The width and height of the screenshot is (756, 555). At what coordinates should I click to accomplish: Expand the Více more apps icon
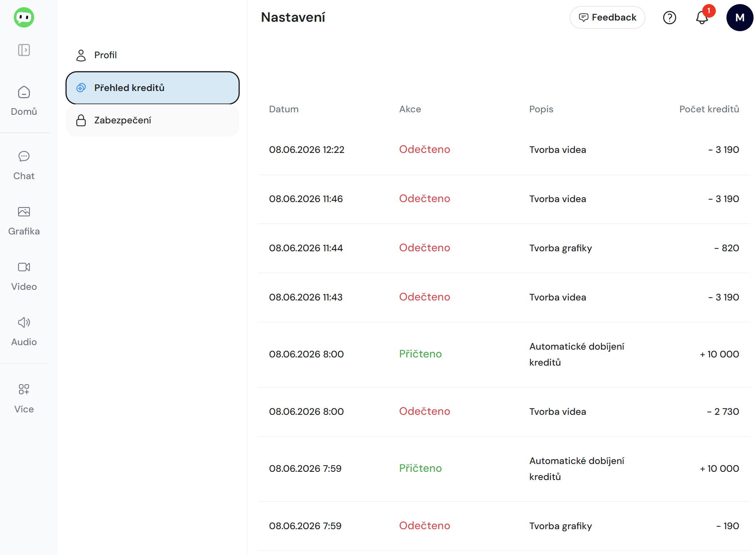(x=24, y=389)
